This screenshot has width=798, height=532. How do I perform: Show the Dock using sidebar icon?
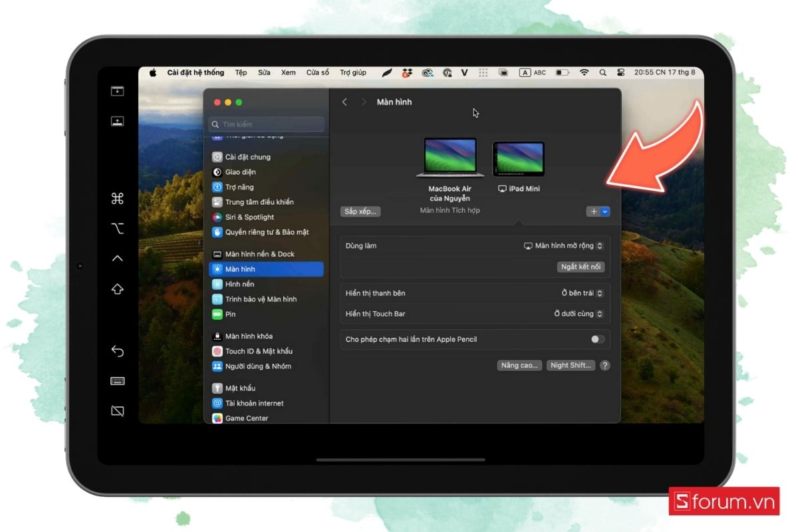pos(118,122)
